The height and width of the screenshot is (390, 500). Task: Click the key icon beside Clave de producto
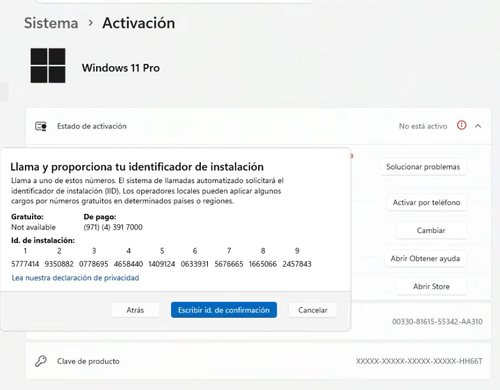41,361
